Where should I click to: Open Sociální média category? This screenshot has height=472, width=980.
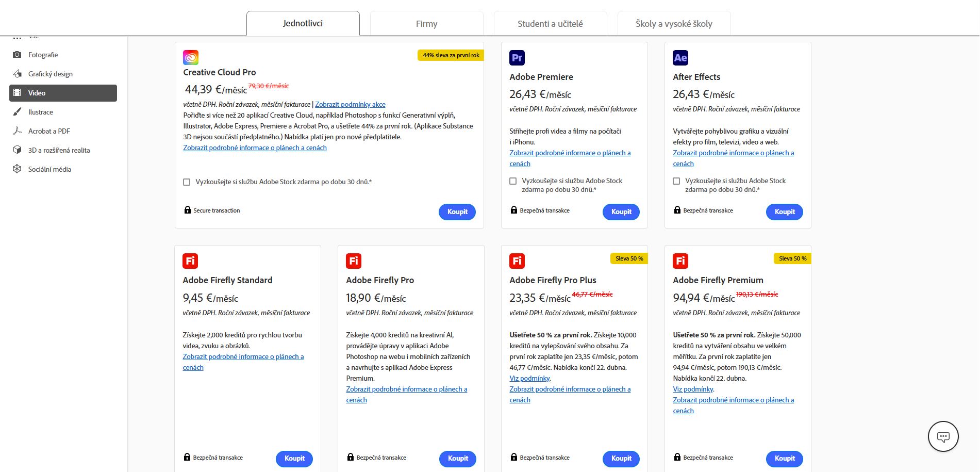coord(63,169)
